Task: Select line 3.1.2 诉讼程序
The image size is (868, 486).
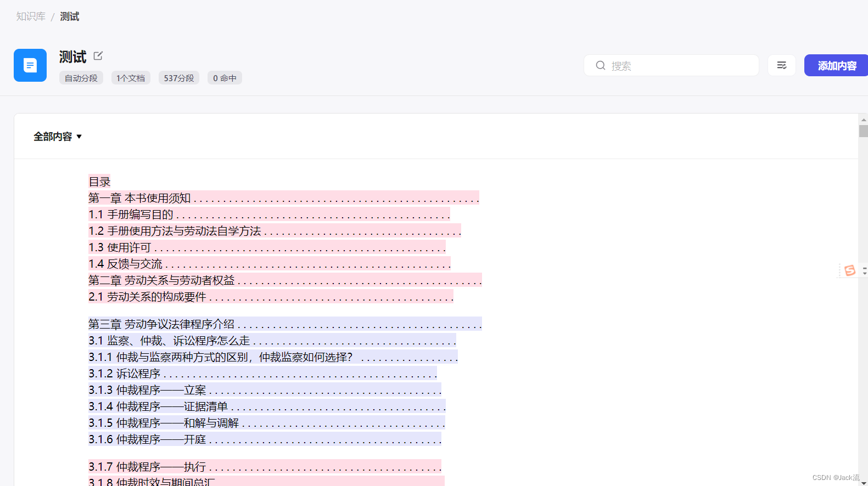Action: tap(262, 374)
